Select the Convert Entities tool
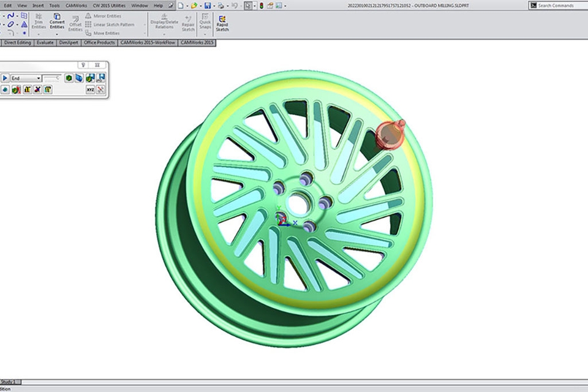 tap(57, 21)
